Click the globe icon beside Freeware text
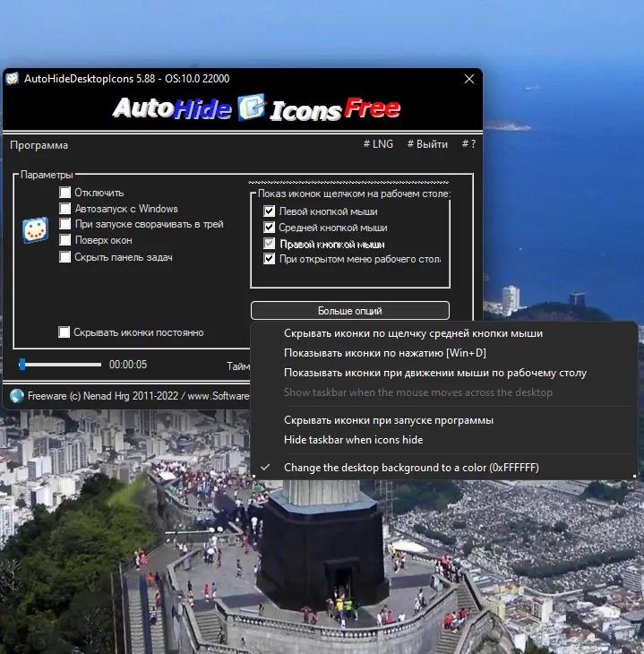Image resolution: width=644 pixels, height=654 pixels. 17,396
